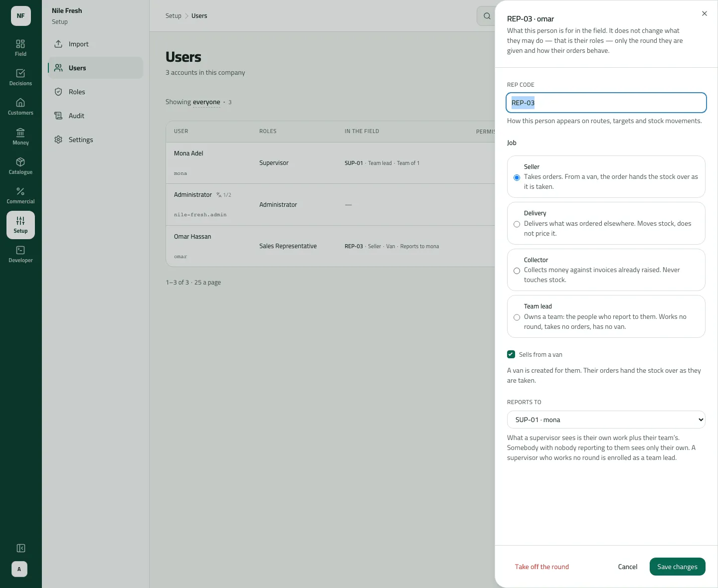Select the Setup sidebar icon
718x588 pixels.
pos(20,225)
